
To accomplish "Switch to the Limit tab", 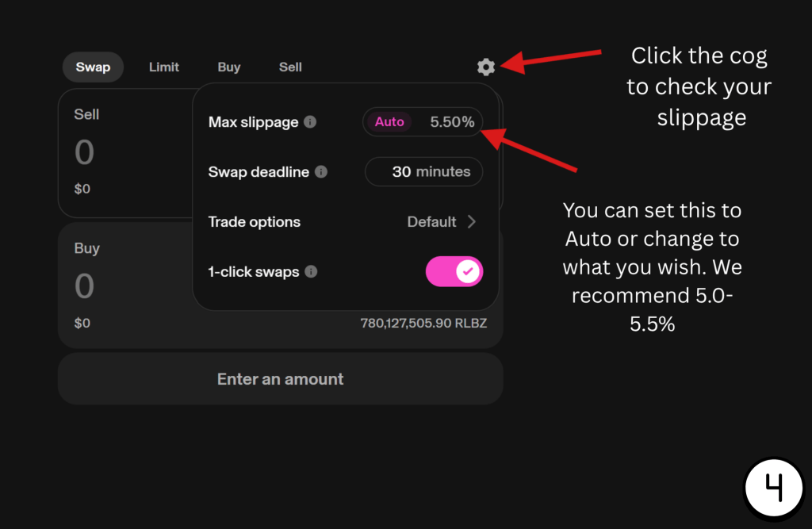I will click(164, 67).
